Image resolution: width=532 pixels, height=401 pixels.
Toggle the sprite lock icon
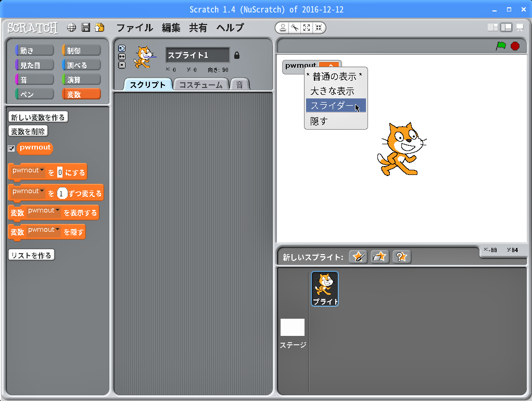(237, 55)
